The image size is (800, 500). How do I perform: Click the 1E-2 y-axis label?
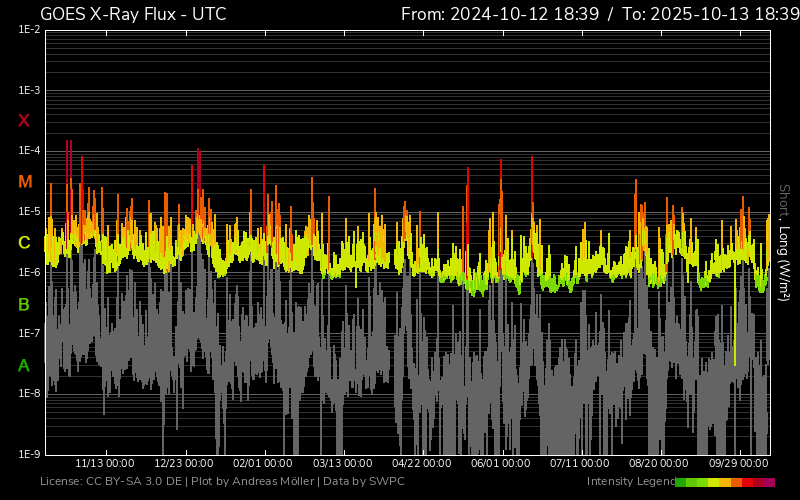(x=29, y=30)
